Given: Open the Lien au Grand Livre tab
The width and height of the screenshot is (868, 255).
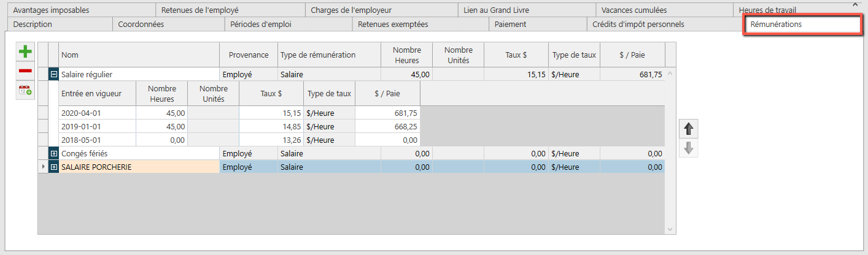Looking at the screenshot, I should pos(527,10).
